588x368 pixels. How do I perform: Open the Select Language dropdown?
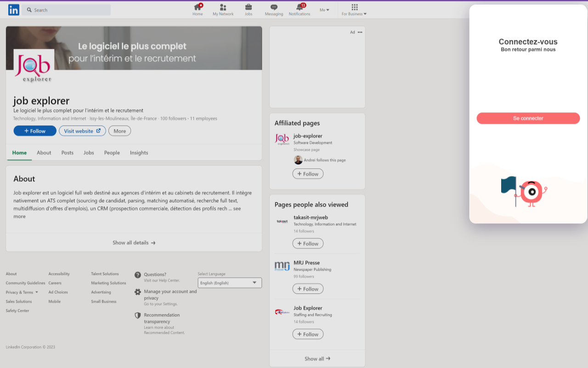230,283
